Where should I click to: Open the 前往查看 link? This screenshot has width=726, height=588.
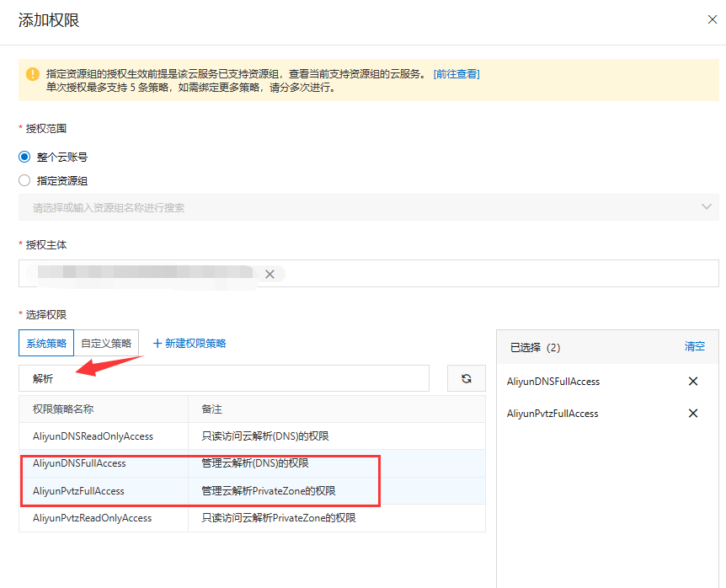(456, 74)
